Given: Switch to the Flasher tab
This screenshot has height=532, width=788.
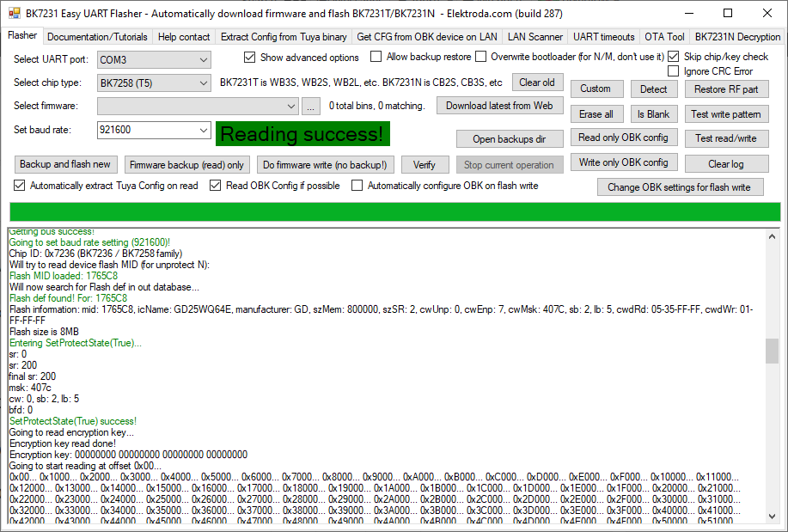Looking at the screenshot, I should (x=22, y=36).
